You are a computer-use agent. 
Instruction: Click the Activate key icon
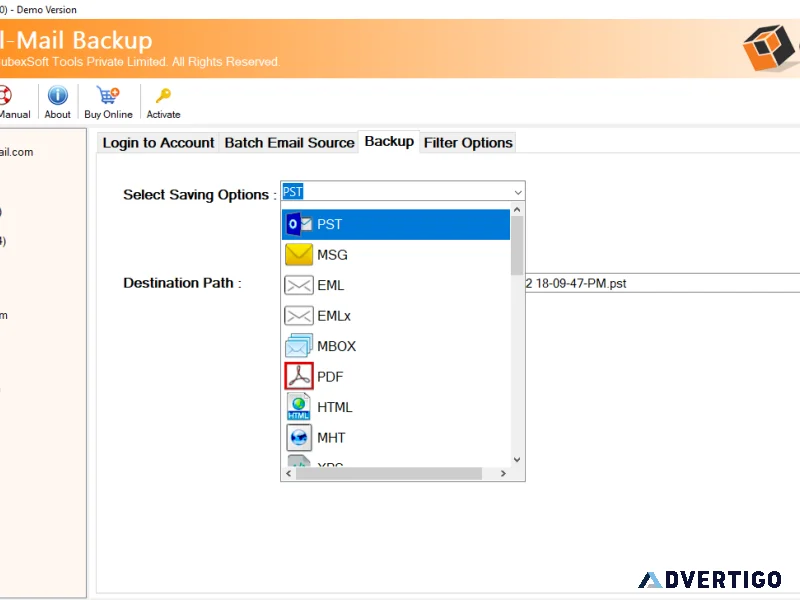pos(163,95)
